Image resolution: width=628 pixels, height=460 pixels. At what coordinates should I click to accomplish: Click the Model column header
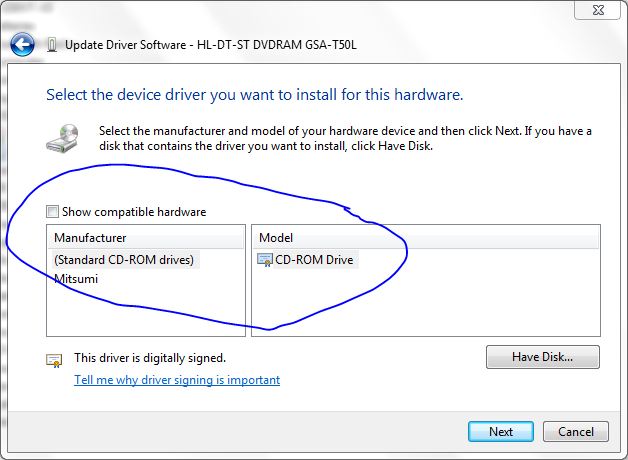(x=426, y=238)
